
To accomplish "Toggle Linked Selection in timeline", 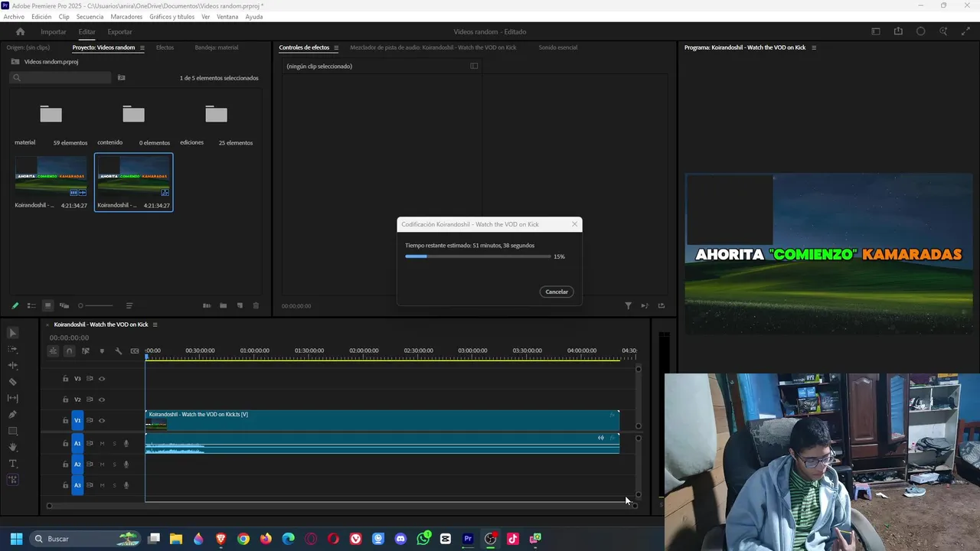I will tap(85, 351).
